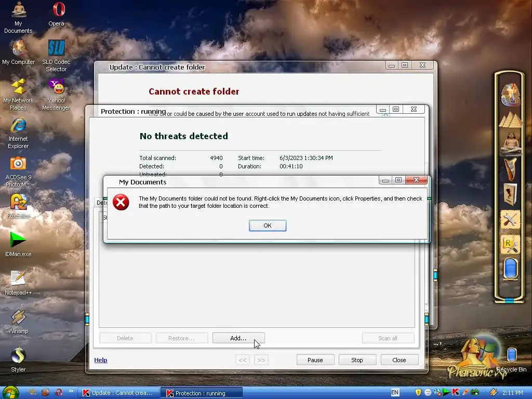Screen dimensions: 532x399
Task: Click the yellow shield tray icon
Action: pos(418,393)
